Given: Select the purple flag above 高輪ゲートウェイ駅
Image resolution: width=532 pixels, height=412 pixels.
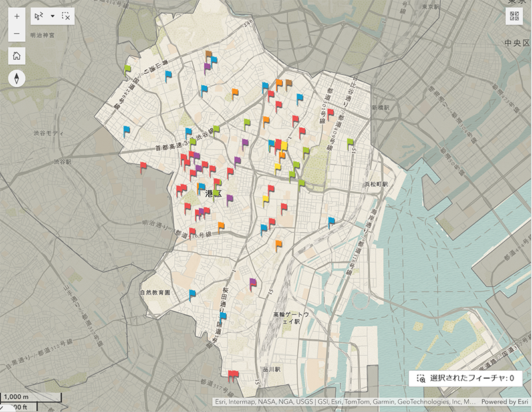Looking at the screenshot, I should click(253, 284).
